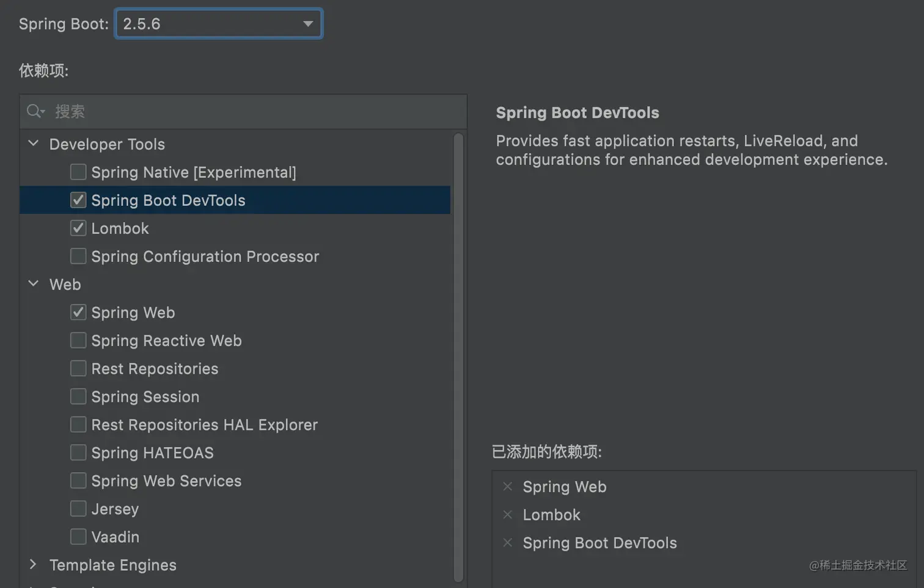
Task: Select the Lombok row label in tree
Action: click(120, 228)
